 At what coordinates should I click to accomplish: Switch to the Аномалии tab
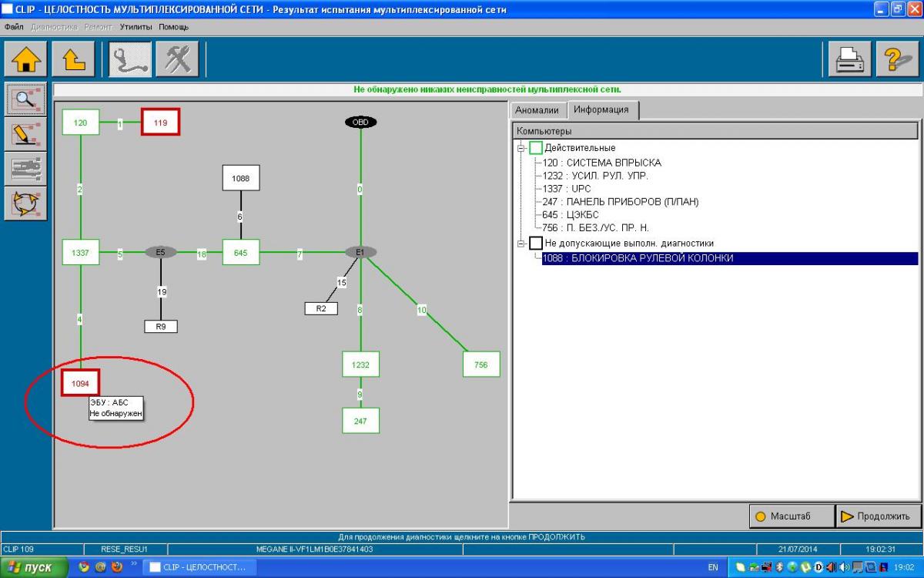(537, 110)
